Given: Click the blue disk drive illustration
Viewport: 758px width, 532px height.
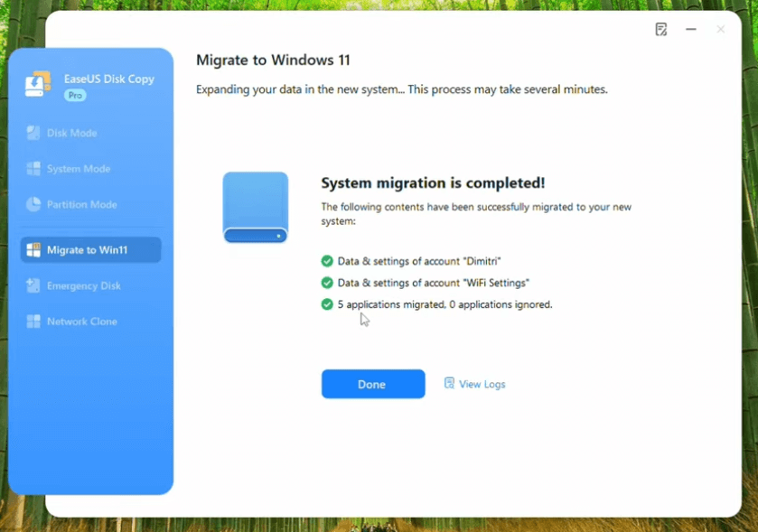Looking at the screenshot, I should click(x=256, y=206).
